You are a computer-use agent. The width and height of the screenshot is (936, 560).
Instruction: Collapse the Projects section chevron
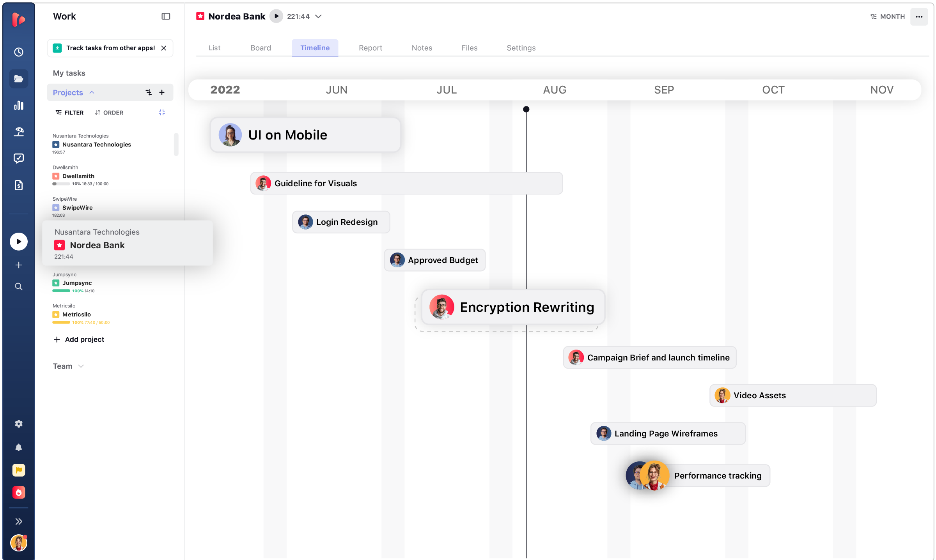point(92,92)
